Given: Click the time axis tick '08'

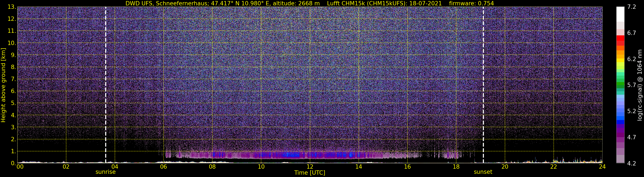Looking at the screenshot, I should (x=212, y=167).
